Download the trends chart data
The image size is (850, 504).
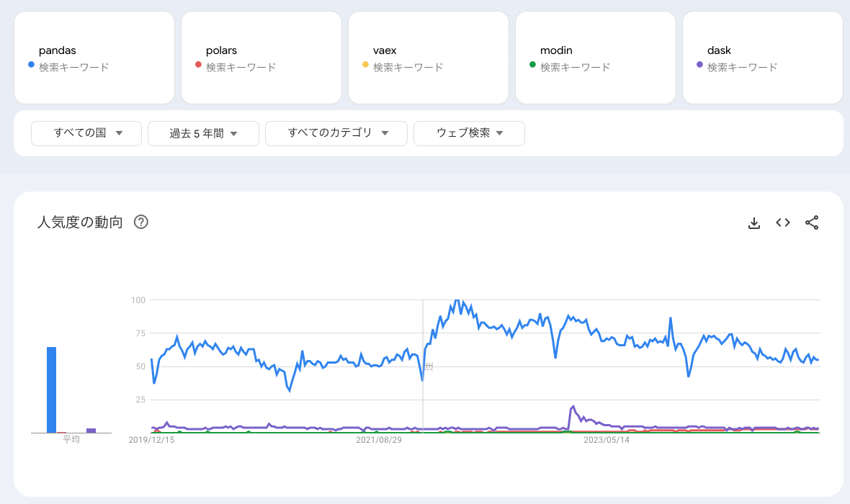753,223
